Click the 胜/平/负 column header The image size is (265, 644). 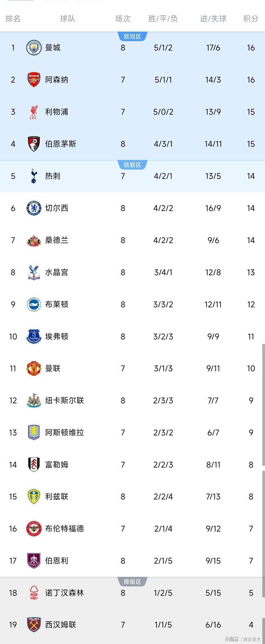click(163, 18)
